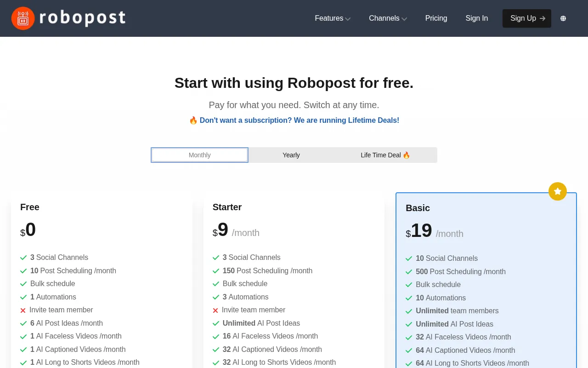Click Basic 'Unlimited AI Post Ideas' text
This screenshot has width=588, height=368.
pos(454,324)
